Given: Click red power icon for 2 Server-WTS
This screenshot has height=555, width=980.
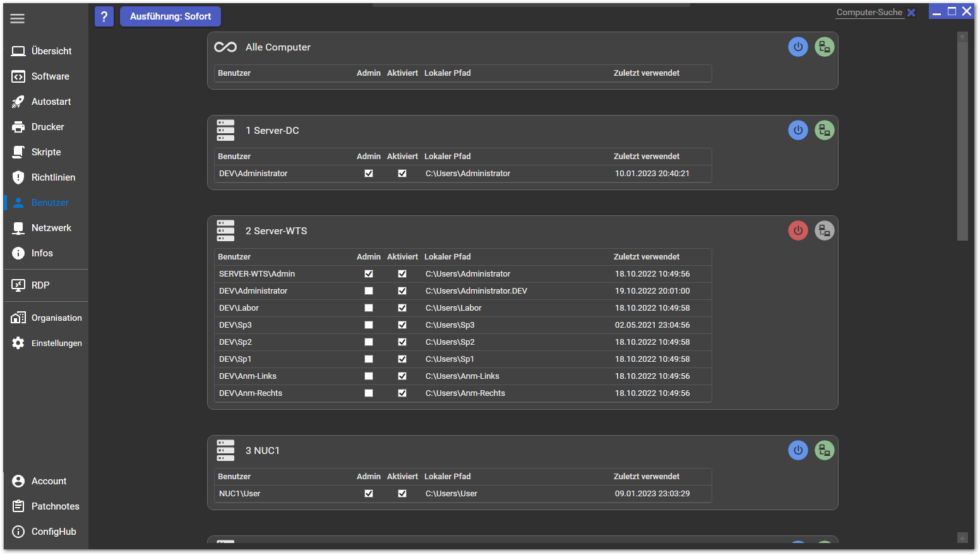Looking at the screenshot, I should pyautogui.click(x=798, y=230).
